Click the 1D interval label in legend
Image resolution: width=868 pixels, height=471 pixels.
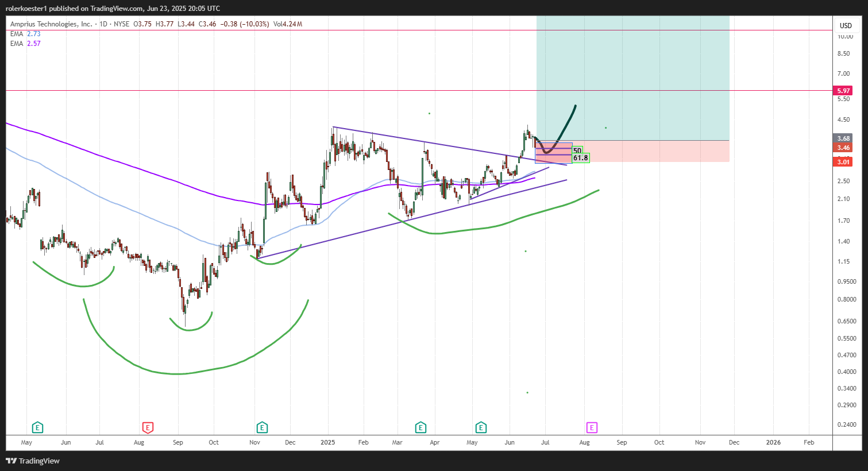coord(103,24)
